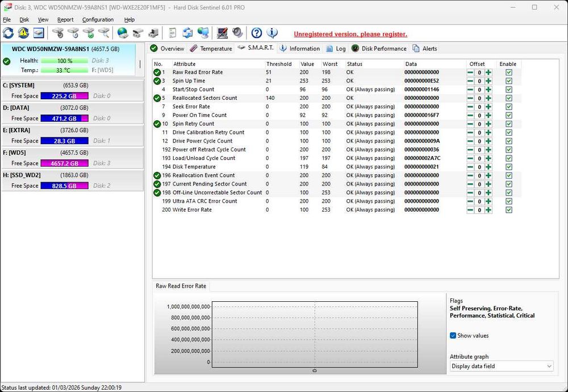Toggle the disk panel toolbar icon

click(39, 33)
